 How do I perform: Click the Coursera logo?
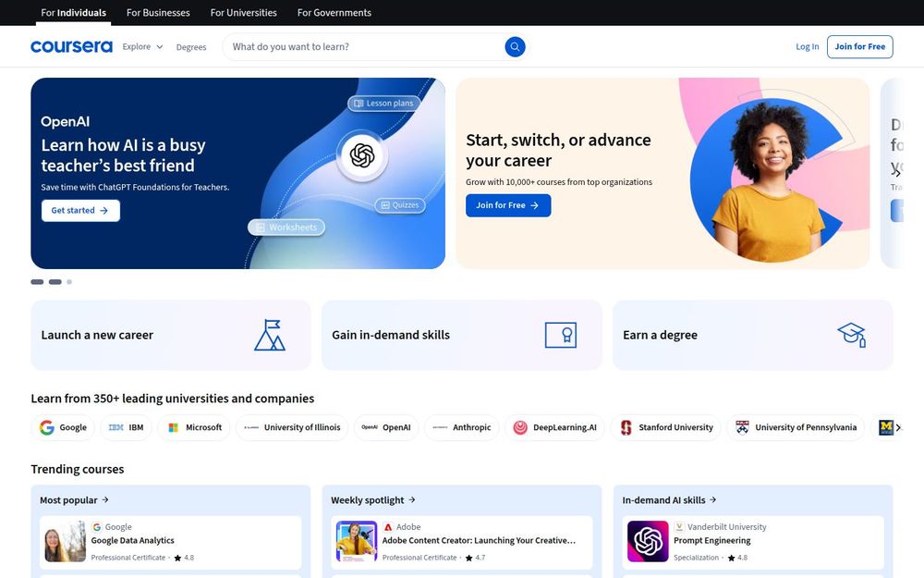coord(71,46)
